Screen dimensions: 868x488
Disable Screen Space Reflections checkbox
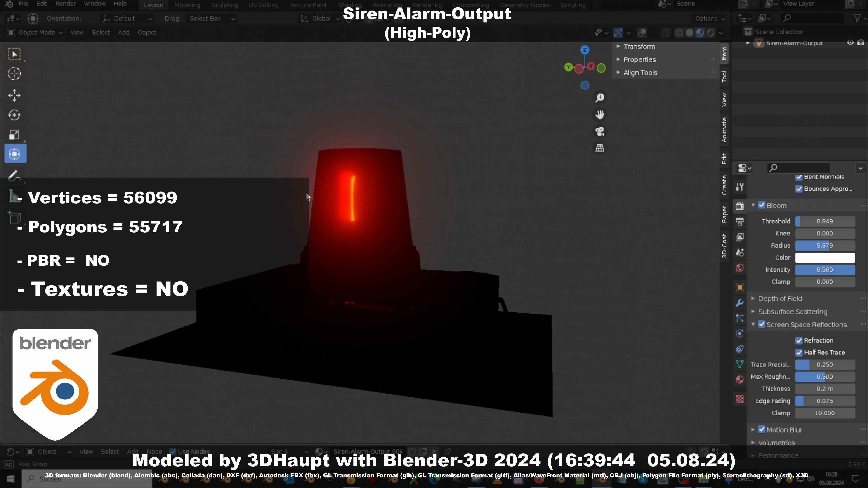point(762,324)
